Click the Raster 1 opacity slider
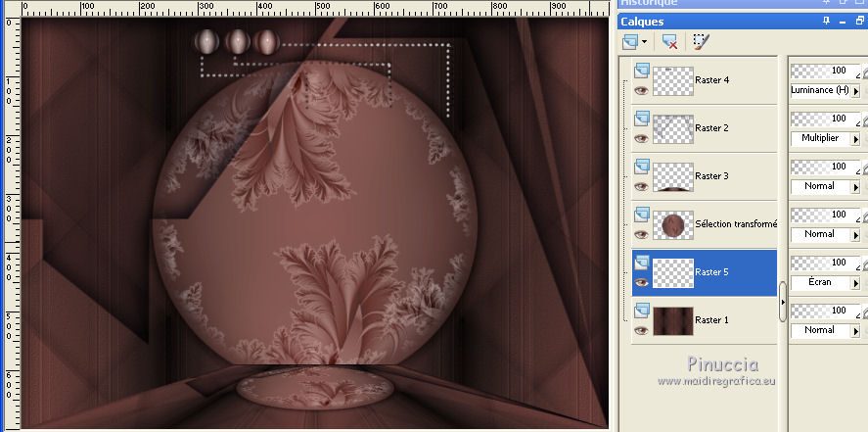This screenshot has width=868, height=432. 825,311
